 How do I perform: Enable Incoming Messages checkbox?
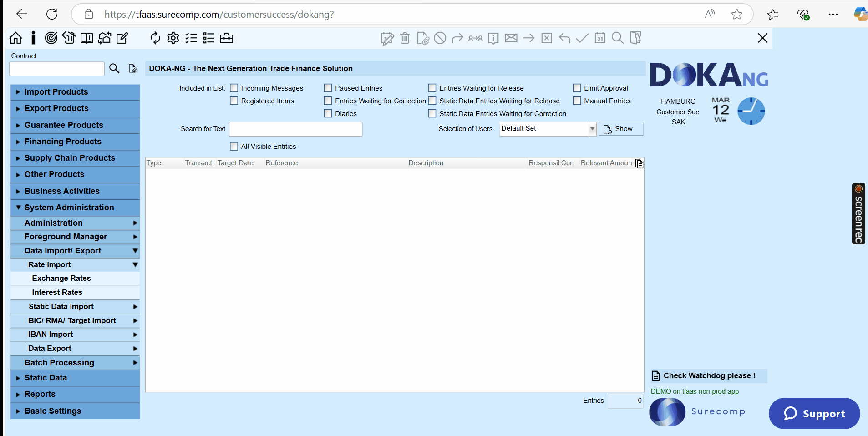pos(234,88)
